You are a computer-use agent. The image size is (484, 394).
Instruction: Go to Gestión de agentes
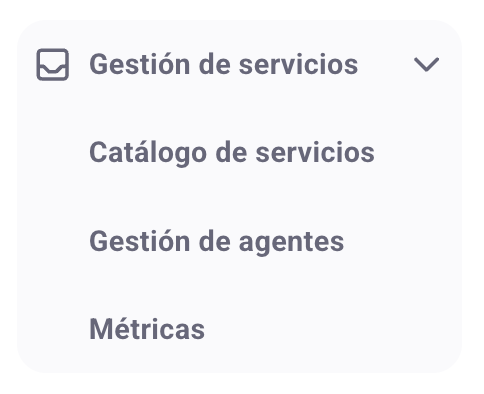pyautogui.click(x=216, y=242)
